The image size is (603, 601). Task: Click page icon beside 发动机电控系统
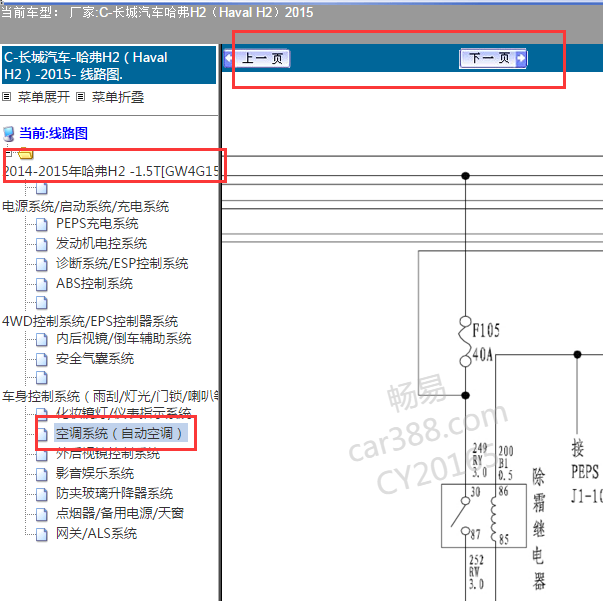click(x=42, y=244)
